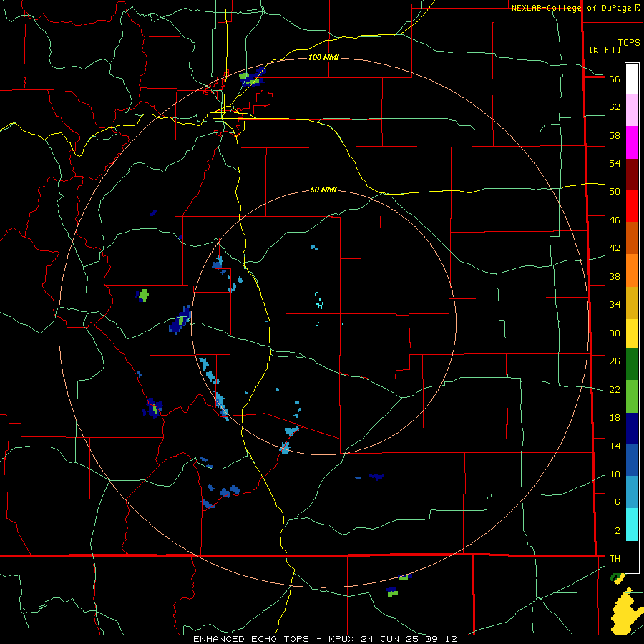Select the '62' legend value
This screenshot has height=644, width=644.
tap(615, 107)
